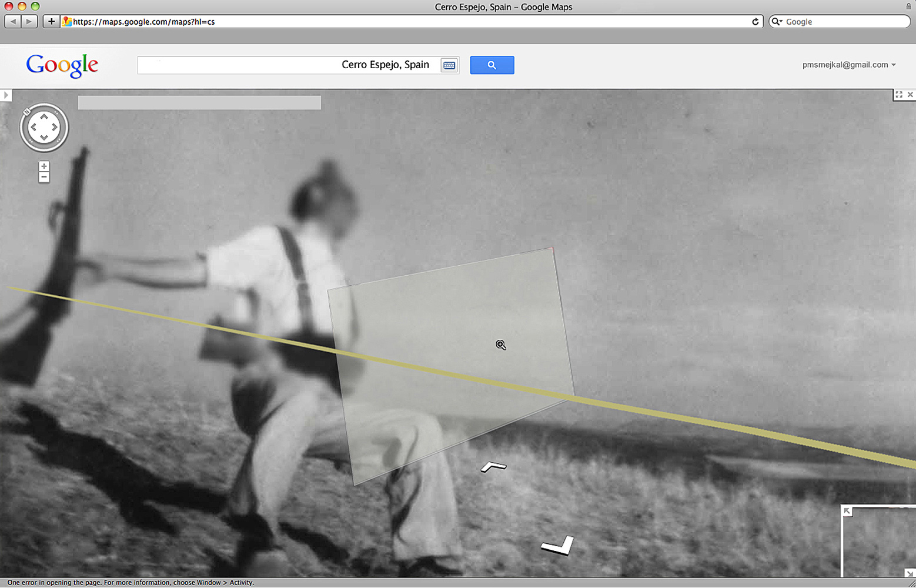The image size is (916, 588).
Task: Move backward using lower chevron arrow
Action: pyautogui.click(x=557, y=546)
